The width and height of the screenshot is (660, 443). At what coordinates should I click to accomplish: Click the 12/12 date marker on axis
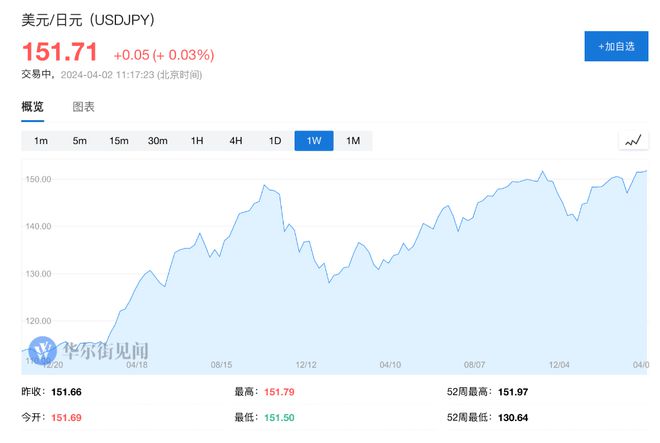tap(306, 365)
